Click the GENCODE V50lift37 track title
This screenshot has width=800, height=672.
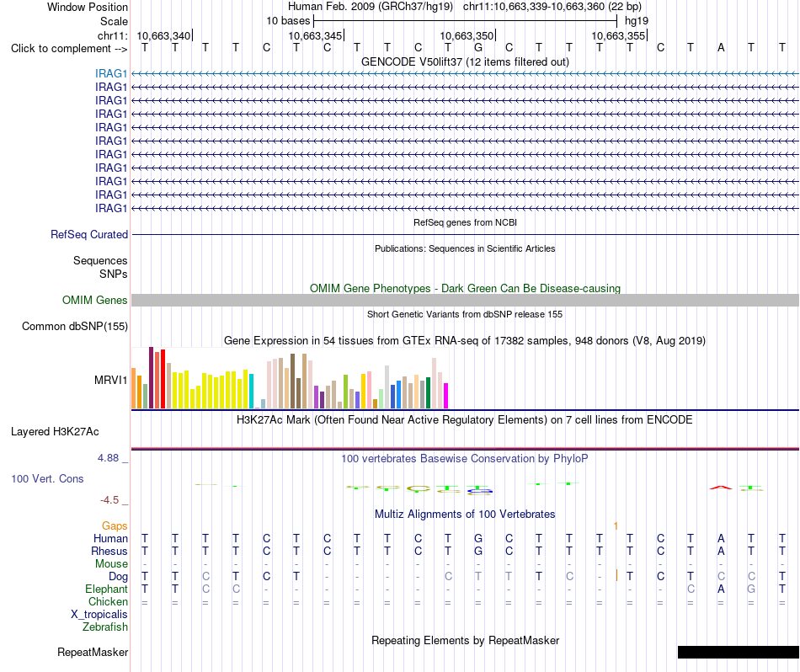(x=466, y=61)
